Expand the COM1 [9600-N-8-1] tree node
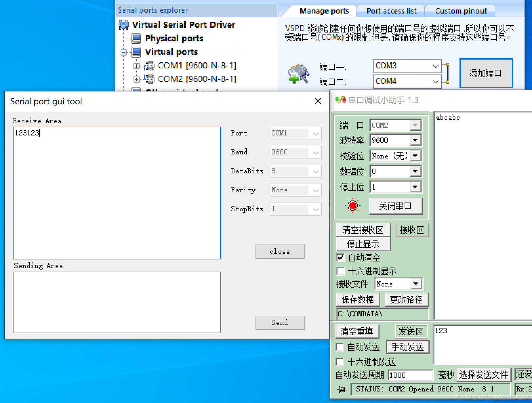The height and width of the screenshot is (403, 532). [x=136, y=66]
